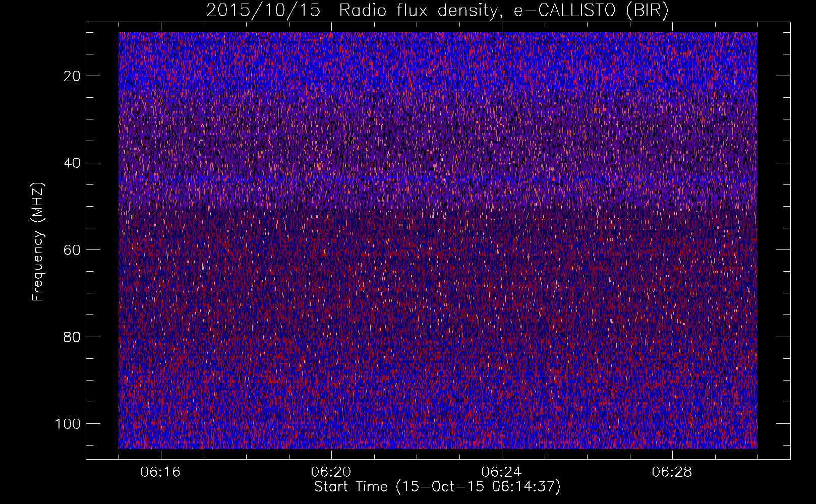Image resolution: width=816 pixels, height=504 pixels.
Task: Pick the 60 MHz frequency tick label
Action: [71, 250]
